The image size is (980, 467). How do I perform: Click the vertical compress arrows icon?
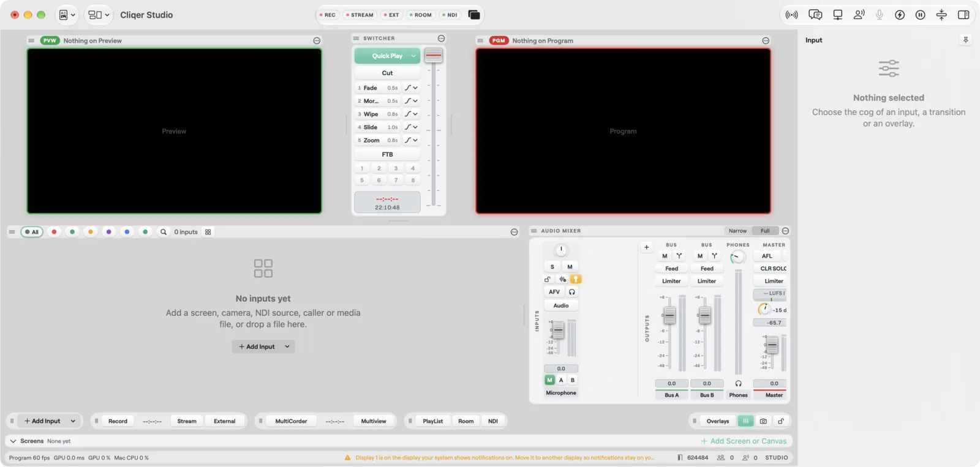click(941, 15)
